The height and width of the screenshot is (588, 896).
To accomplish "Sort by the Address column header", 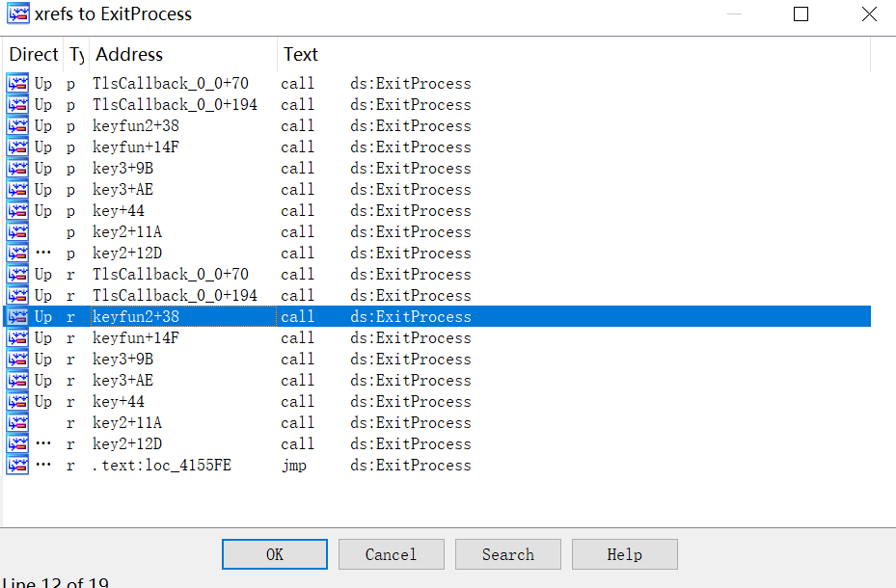I will coord(183,54).
